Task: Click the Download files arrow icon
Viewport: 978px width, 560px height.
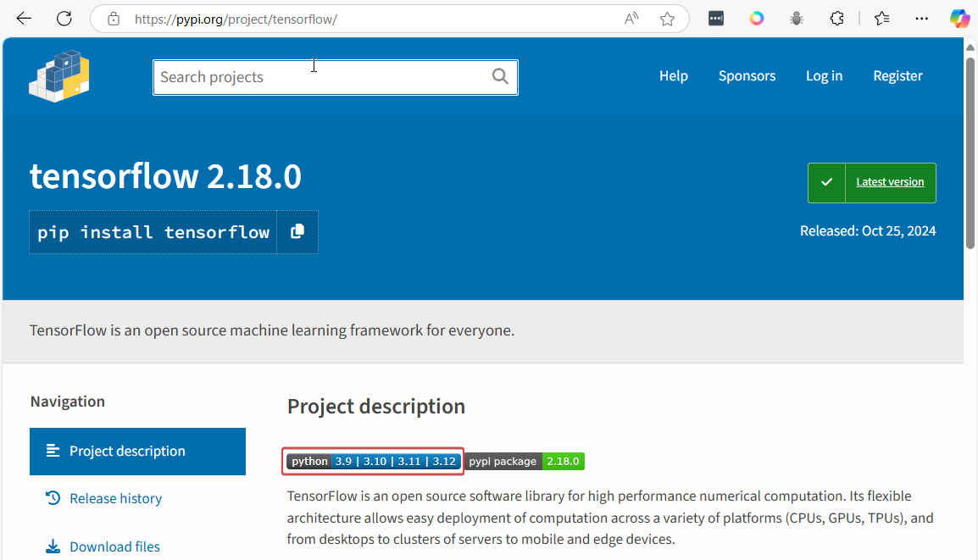Action: (53, 546)
